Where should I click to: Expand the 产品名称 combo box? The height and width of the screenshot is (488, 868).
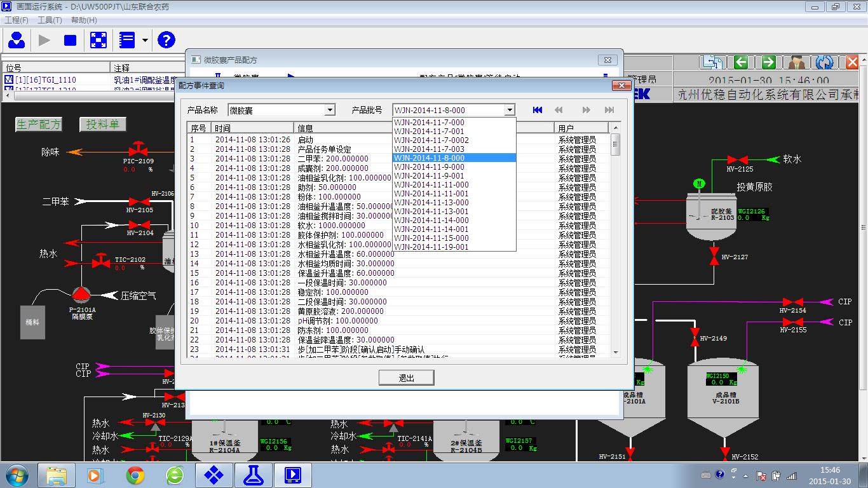(329, 110)
